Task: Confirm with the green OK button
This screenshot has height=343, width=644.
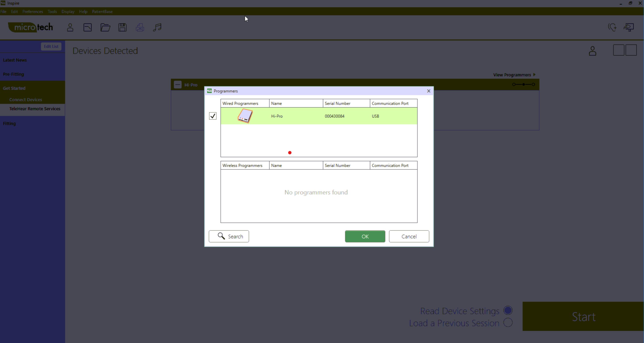Action: (365, 236)
